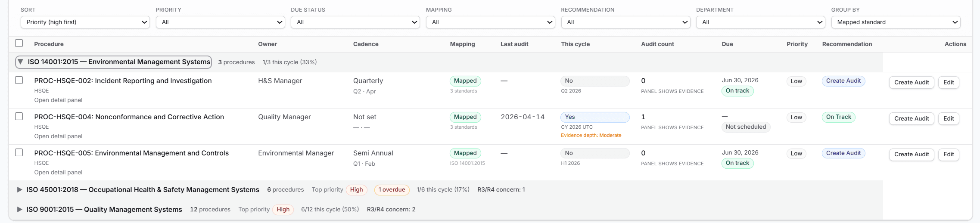
Task: Click the Owner column header
Action: (268, 44)
